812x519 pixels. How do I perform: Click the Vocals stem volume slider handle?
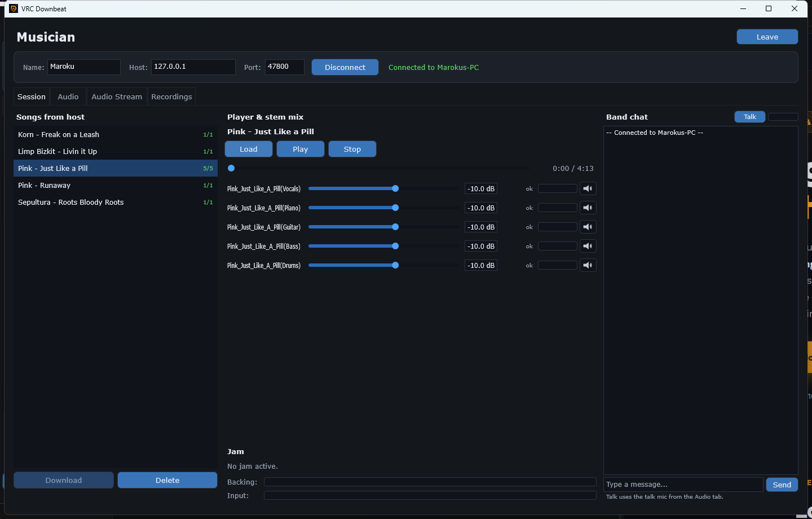[395, 188]
